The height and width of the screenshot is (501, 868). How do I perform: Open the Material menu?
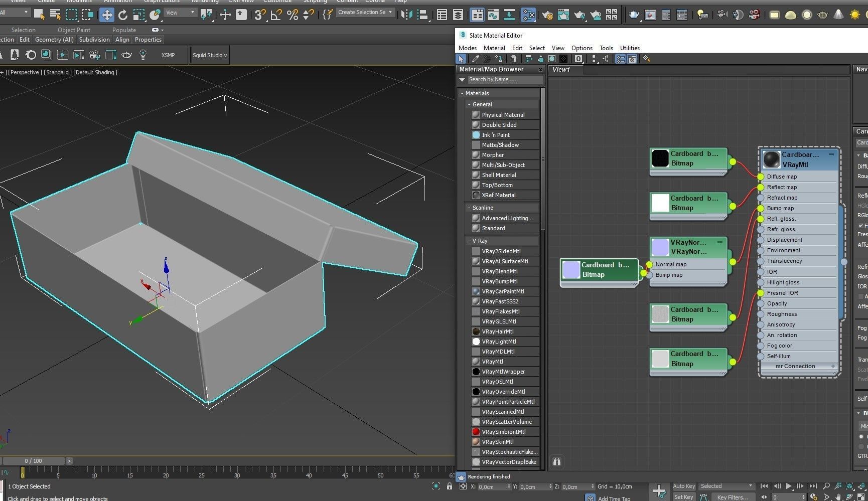point(494,48)
